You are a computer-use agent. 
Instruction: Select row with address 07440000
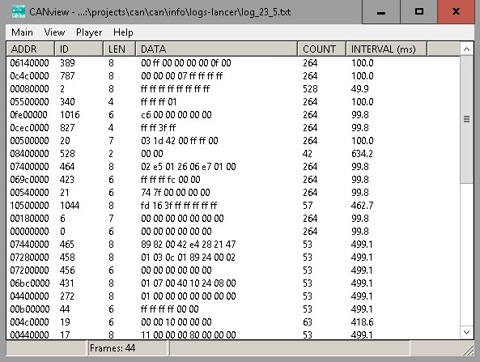click(233, 244)
